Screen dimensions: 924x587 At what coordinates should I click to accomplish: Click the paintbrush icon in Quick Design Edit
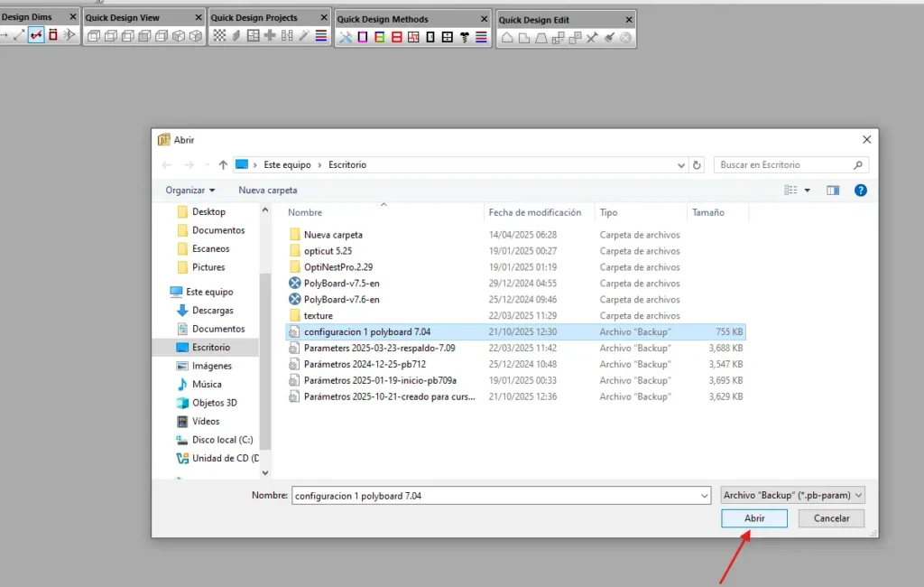(x=609, y=37)
